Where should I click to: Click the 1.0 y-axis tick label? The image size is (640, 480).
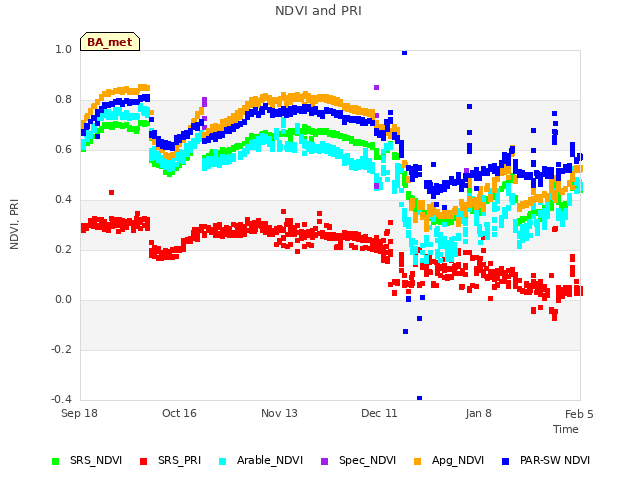coord(63,49)
